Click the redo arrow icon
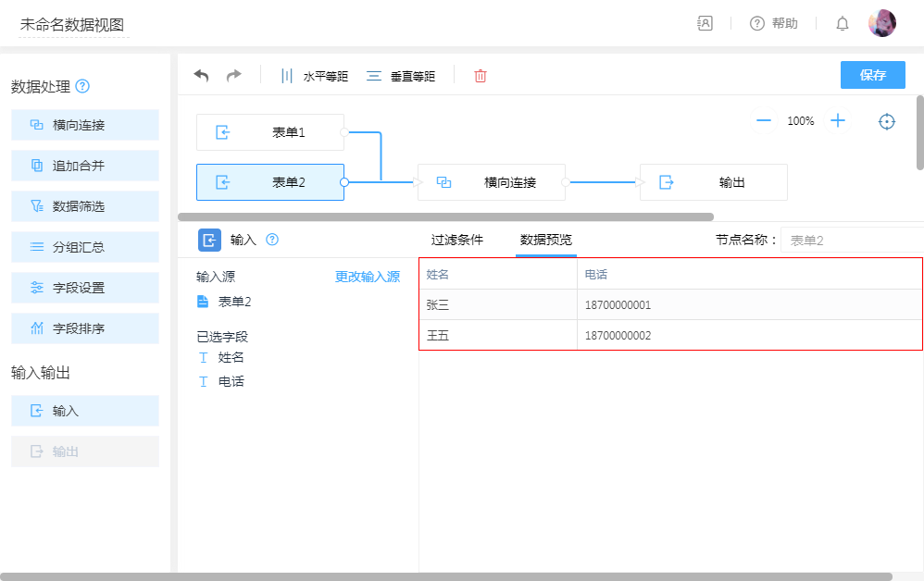This screenshot has height=581, width=924. 234,76
